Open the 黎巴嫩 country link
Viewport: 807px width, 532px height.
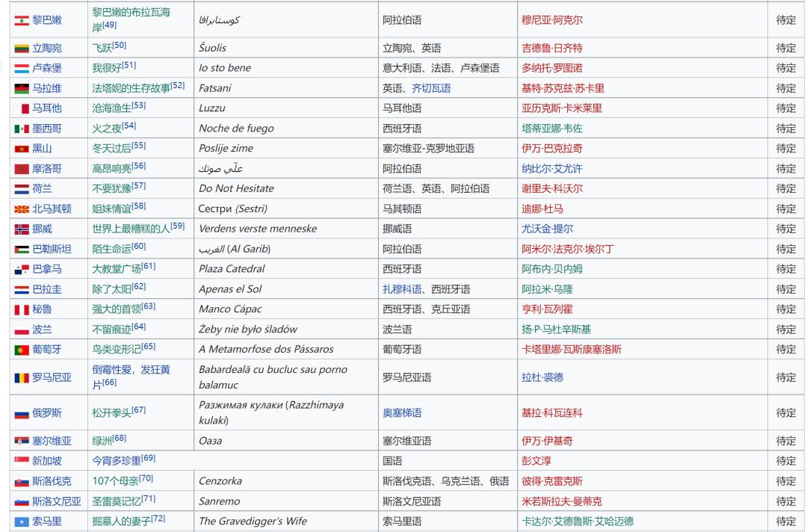47,20
